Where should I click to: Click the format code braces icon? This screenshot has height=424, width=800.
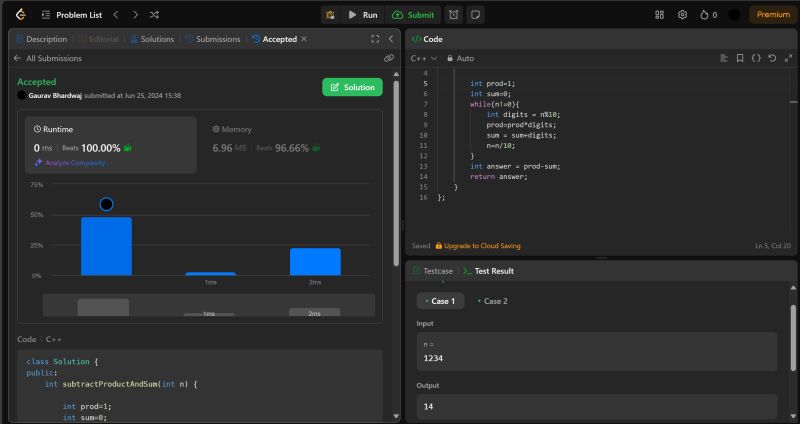(x=756, y=58)
